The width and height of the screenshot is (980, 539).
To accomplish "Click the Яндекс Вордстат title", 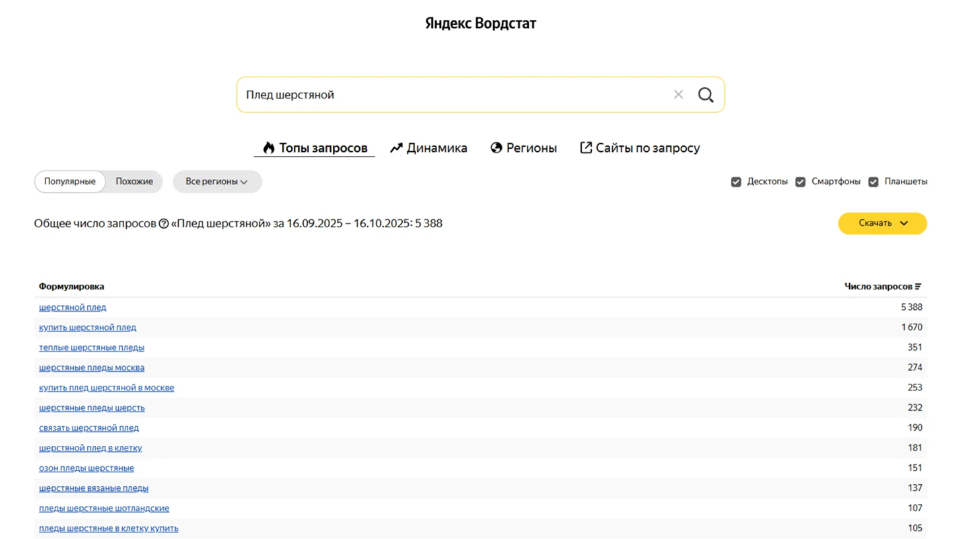I will click(481, 24).
